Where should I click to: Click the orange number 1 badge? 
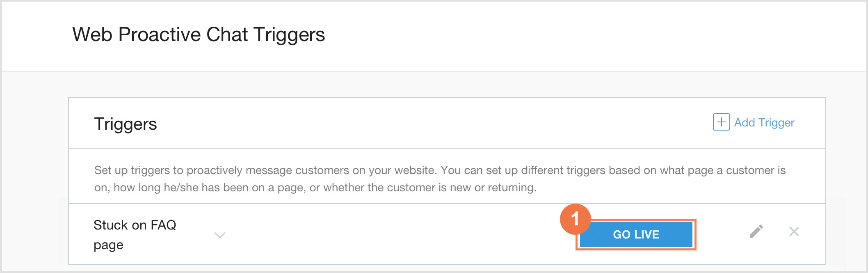click(x=575, y=219)
